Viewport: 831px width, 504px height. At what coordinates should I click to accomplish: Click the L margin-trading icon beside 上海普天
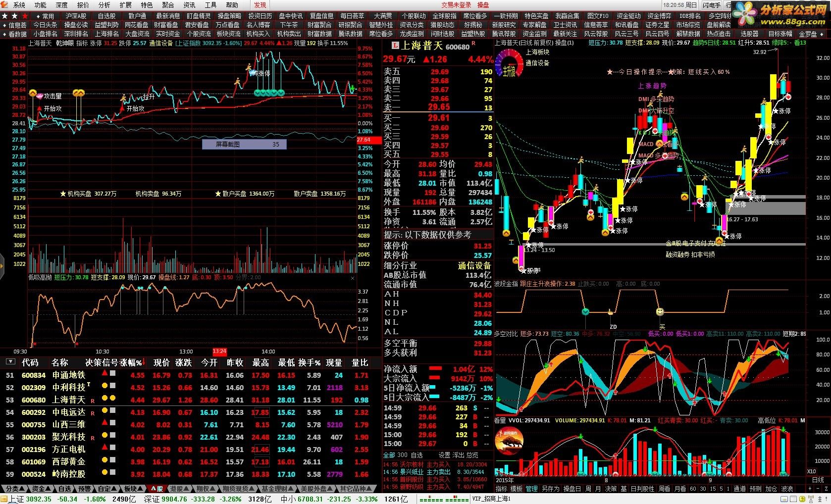395,46
